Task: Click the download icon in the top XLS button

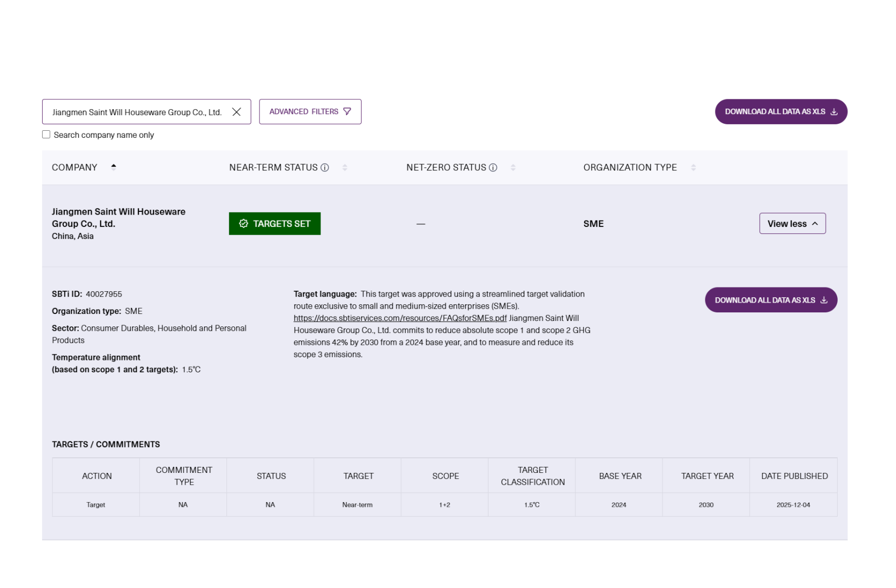Action: pyautogui.click(x=834, y=112)
